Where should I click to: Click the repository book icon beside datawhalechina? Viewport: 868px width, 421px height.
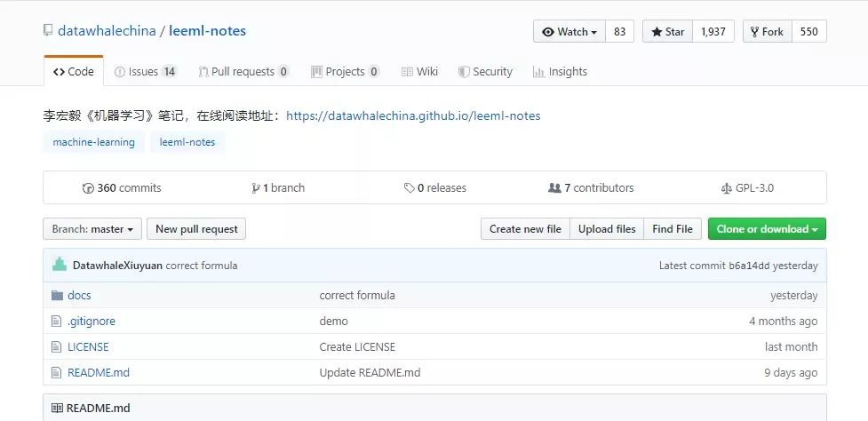(x=48, y=30)
